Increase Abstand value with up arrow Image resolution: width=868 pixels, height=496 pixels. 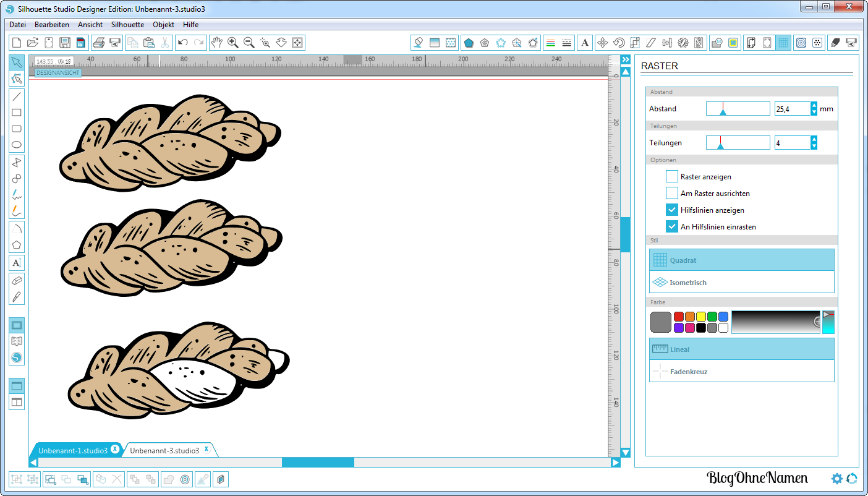click(814, 106)
